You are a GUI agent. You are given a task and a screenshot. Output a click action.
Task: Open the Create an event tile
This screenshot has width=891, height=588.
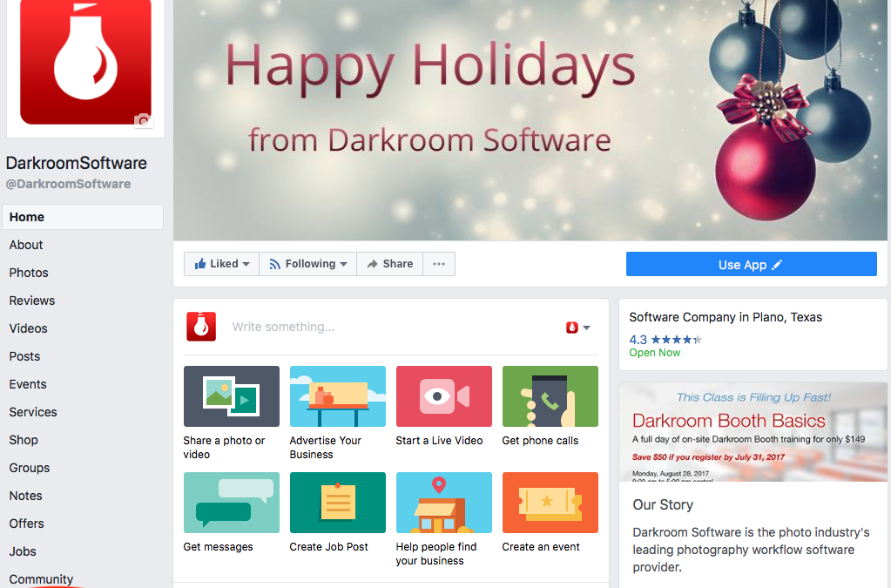coord(550,513)
